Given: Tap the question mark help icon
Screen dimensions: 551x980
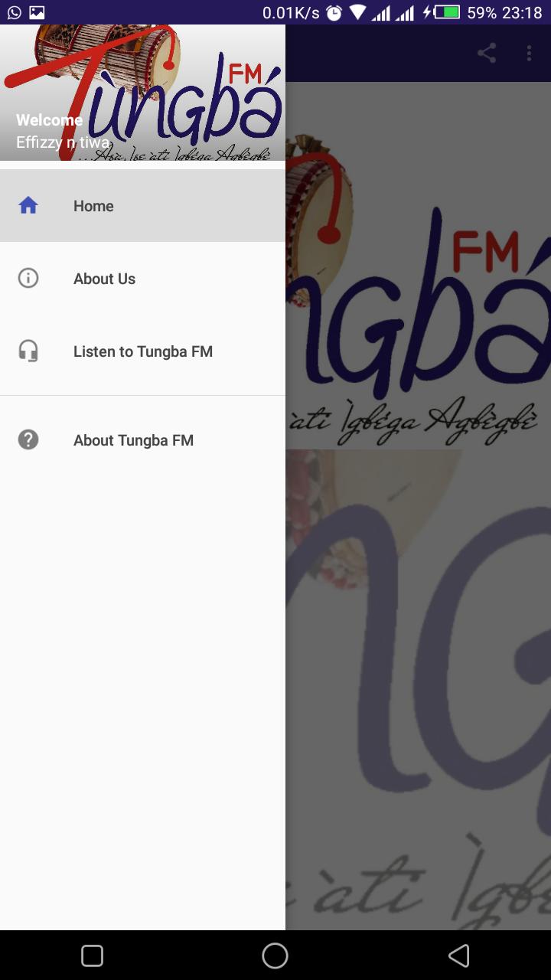Looking at the screenshot, I should coord(28,439).
